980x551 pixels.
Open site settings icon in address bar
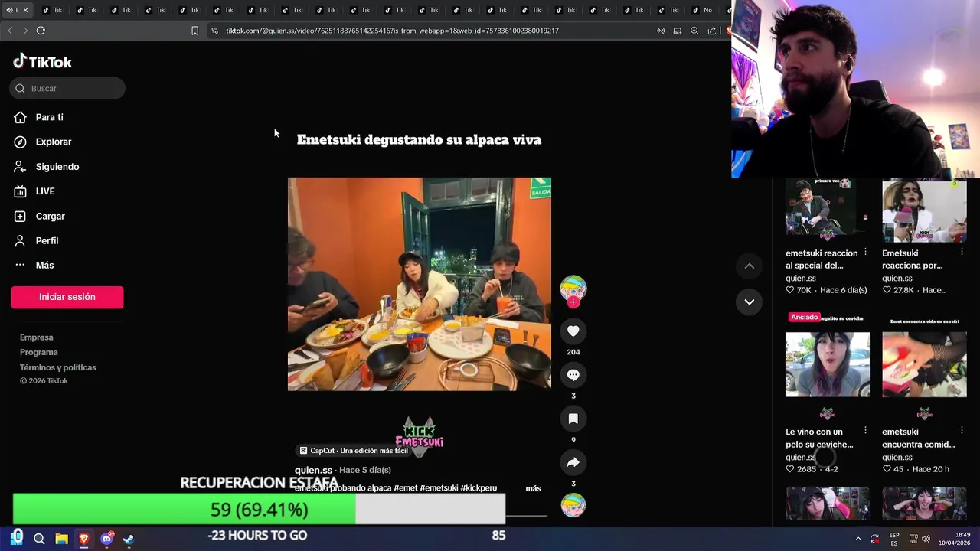[215, 31]
